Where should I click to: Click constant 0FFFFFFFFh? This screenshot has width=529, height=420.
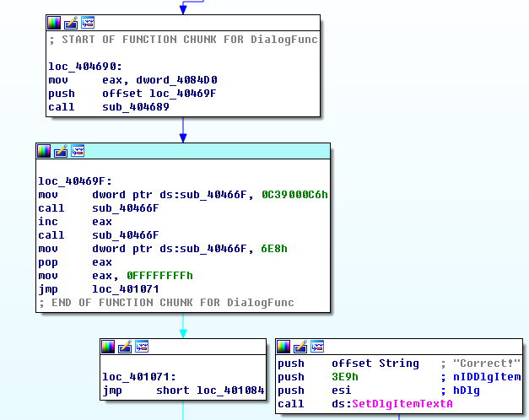tap(159, 276)
